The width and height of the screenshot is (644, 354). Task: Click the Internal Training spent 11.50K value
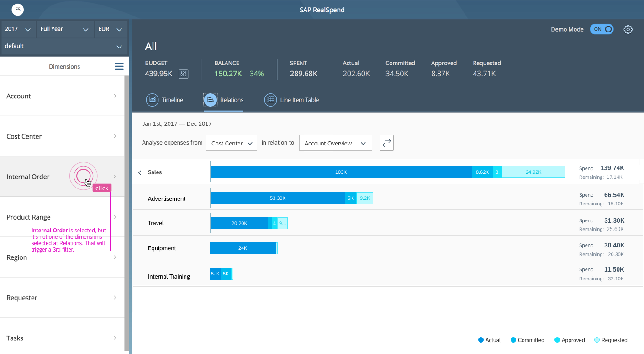(x=614, y=269)
